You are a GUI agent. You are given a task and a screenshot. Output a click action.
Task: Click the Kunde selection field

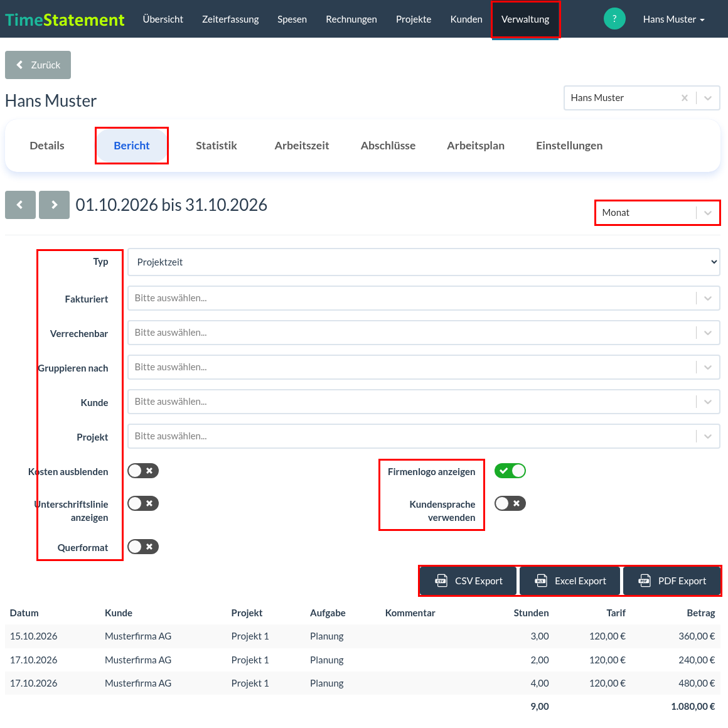click(424, 402)
